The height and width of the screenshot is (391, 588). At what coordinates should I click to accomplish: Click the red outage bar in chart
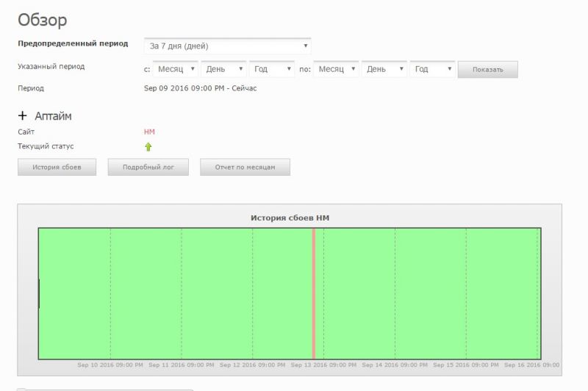tap(314, 294)
